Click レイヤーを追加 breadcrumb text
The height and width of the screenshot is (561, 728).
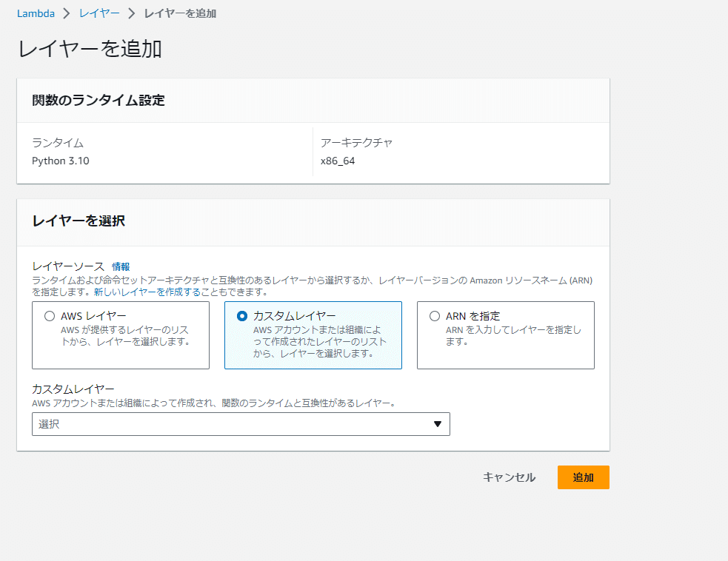[180, 13]
